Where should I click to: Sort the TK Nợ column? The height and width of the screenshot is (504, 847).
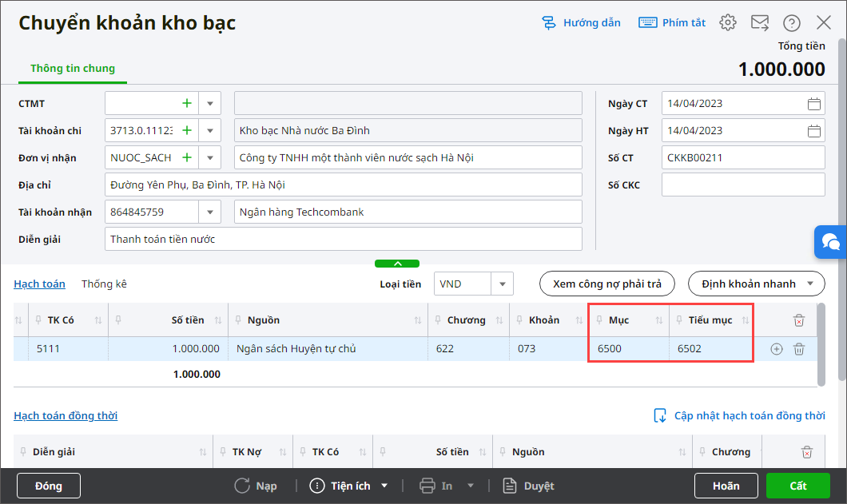click(x=283, y=452)
